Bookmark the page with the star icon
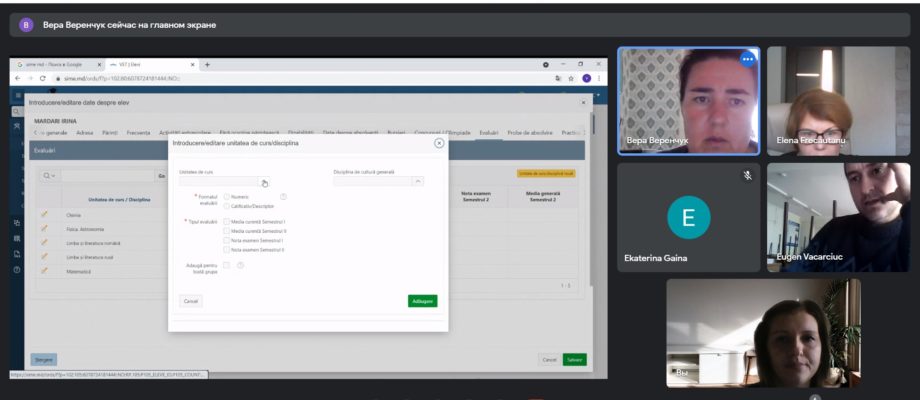 (x=571, y=78)
